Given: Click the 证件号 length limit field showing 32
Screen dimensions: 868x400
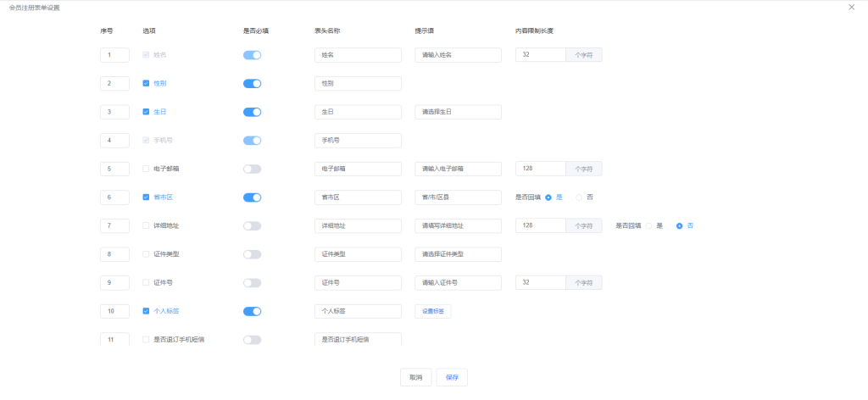Looking at the screenshot, I should point(539,282).
